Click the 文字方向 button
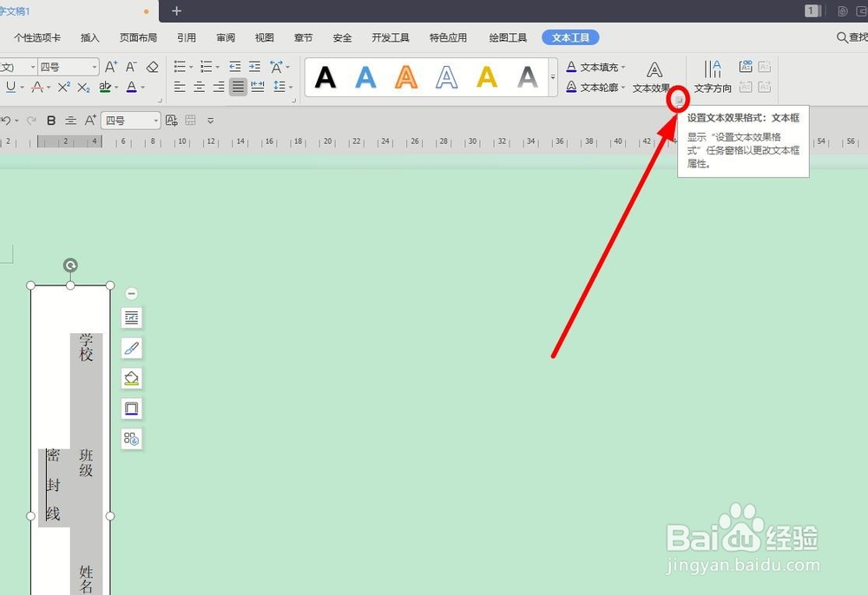Viewport: 868px width, 595px height. 713,77
